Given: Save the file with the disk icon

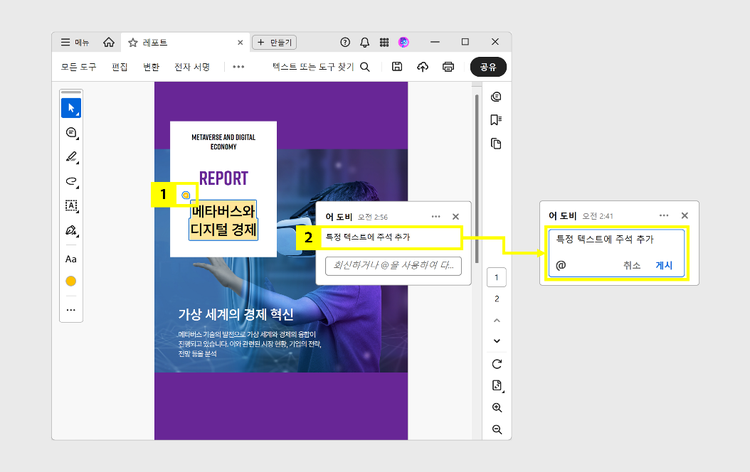Looking at the screenshot, I should tap(397, 67).
